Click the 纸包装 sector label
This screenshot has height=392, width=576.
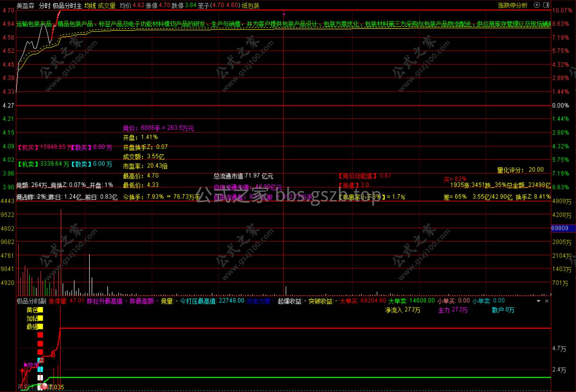[x=251, y=6]
